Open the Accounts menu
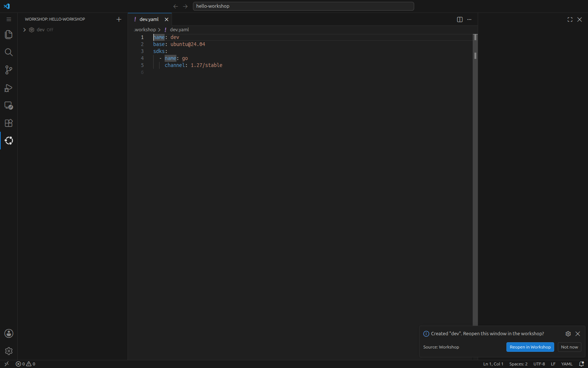 tap(8, 333)
